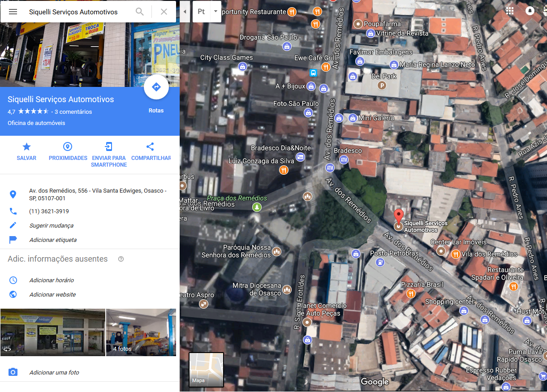Click the Foto São Paulo marker
The height and width of the screenshot is (392, 547).
point(308,112)
